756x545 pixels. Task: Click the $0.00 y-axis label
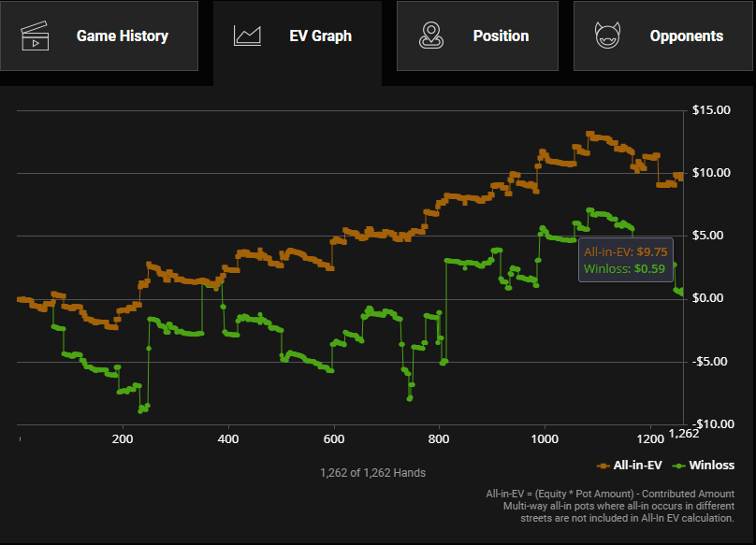click(x=707, y=298)
